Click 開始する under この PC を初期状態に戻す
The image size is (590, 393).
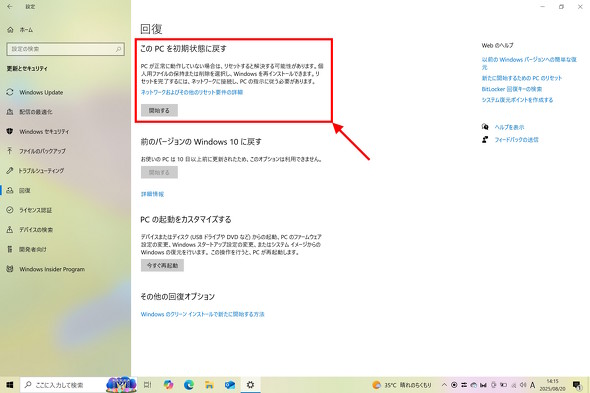click(159, 110)
